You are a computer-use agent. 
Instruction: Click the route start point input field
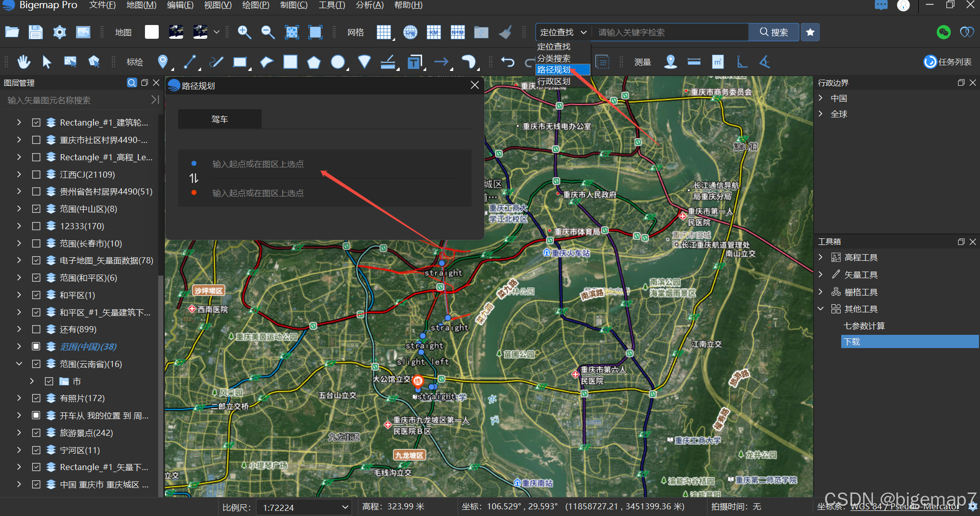(x=335, y=164)
